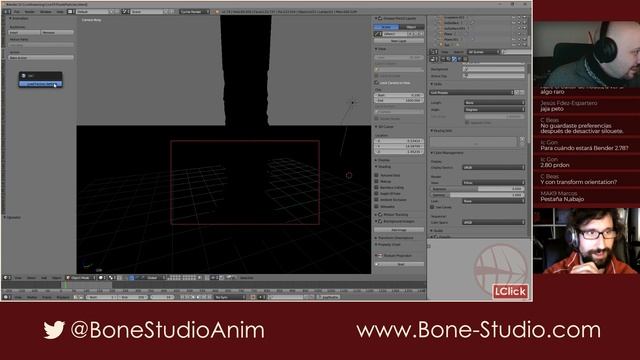Open the Render menu in top bar
Screen dimensions: 640x360
(x=30, y=12)
